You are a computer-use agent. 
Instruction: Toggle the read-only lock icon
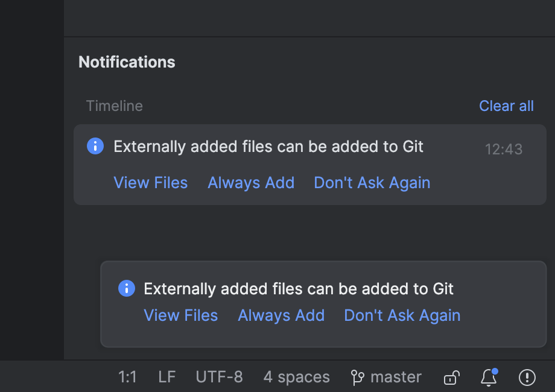tap(452, 378)
